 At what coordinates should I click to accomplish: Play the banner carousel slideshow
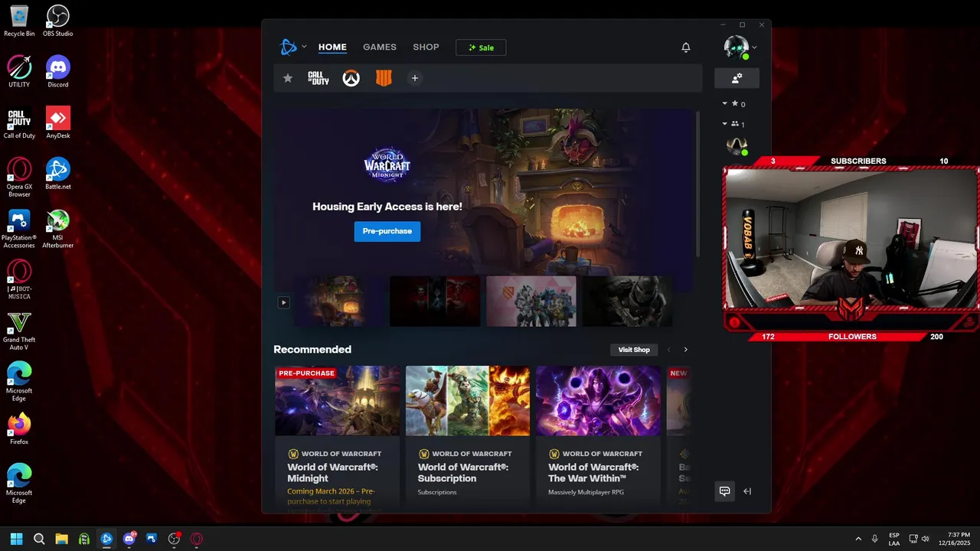283,302
